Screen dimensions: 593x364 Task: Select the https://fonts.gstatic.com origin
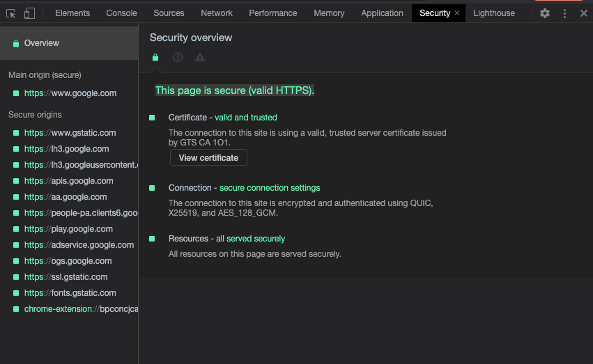coord(70,293)
